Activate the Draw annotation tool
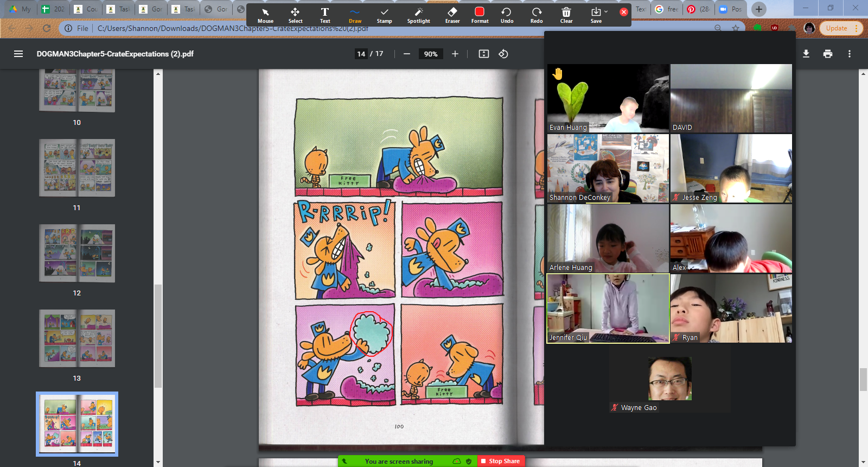 [355, 15]
